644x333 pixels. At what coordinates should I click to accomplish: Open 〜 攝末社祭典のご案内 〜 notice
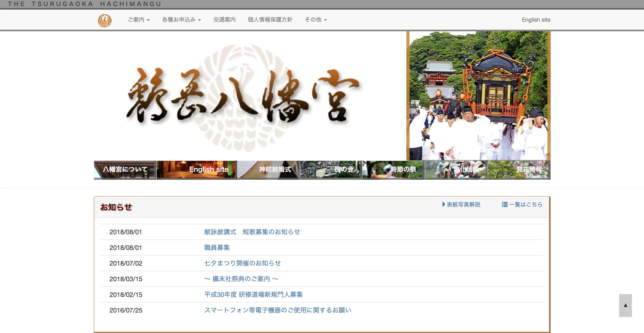coord(241,279)
